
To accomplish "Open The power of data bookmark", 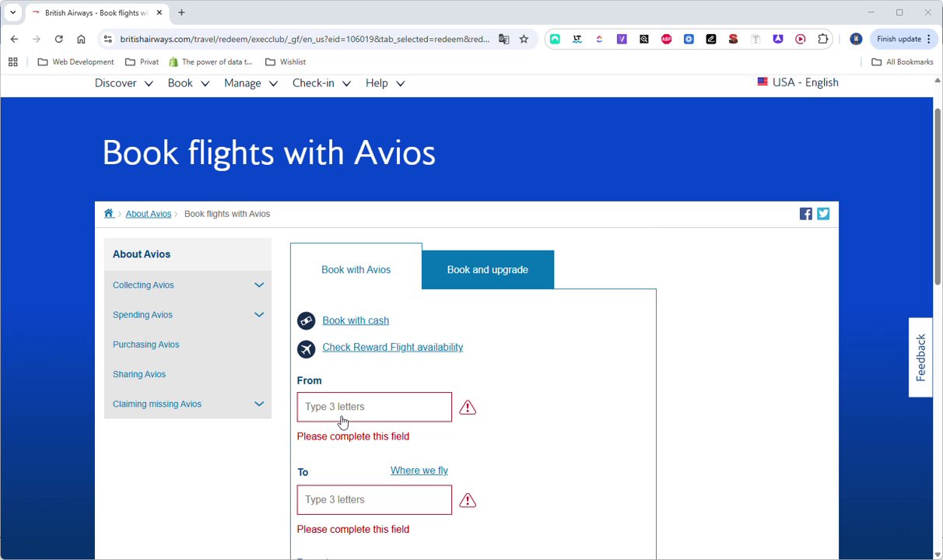I will click(x=211, y=61).
